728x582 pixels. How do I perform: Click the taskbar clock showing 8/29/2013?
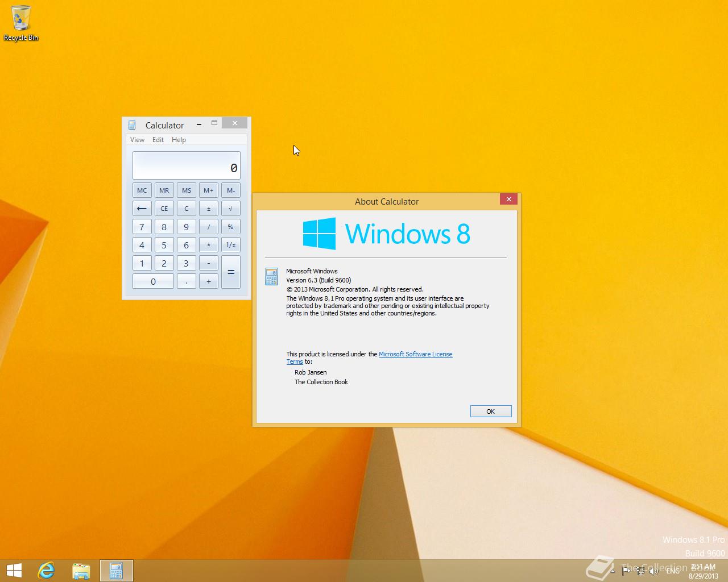(704, 571)
